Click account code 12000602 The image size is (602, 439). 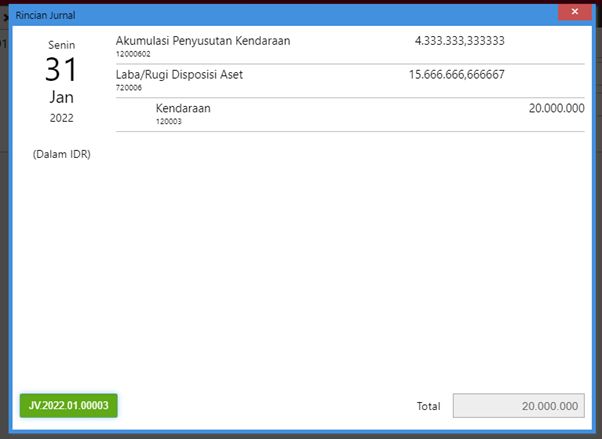pyautogui.click(x=133, y=54)
